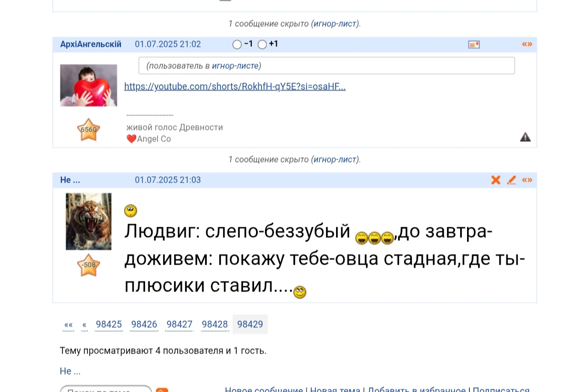Go to page 98425
The width and height of the screenshot is (568, 392).
pos(109,324)
